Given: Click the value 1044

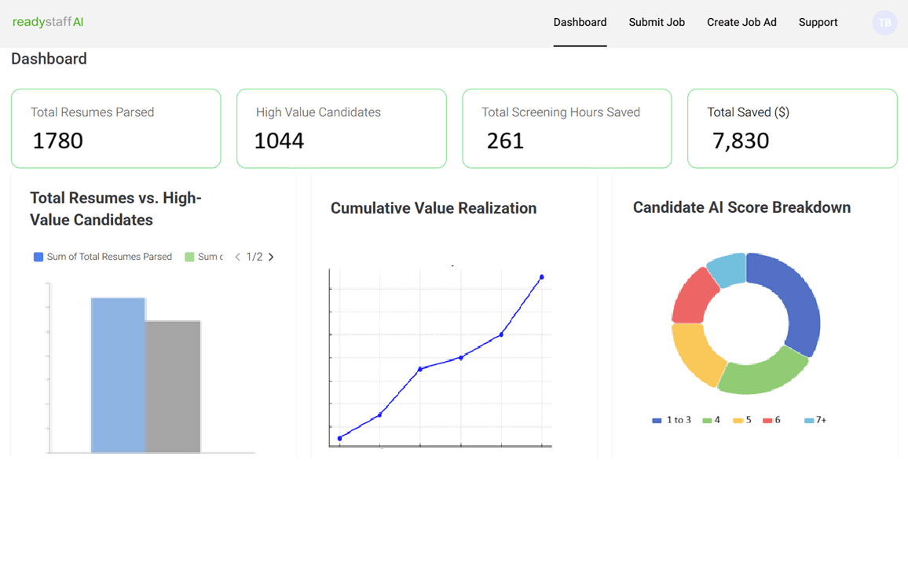Looking at the screenshot, I should point(279,141).
